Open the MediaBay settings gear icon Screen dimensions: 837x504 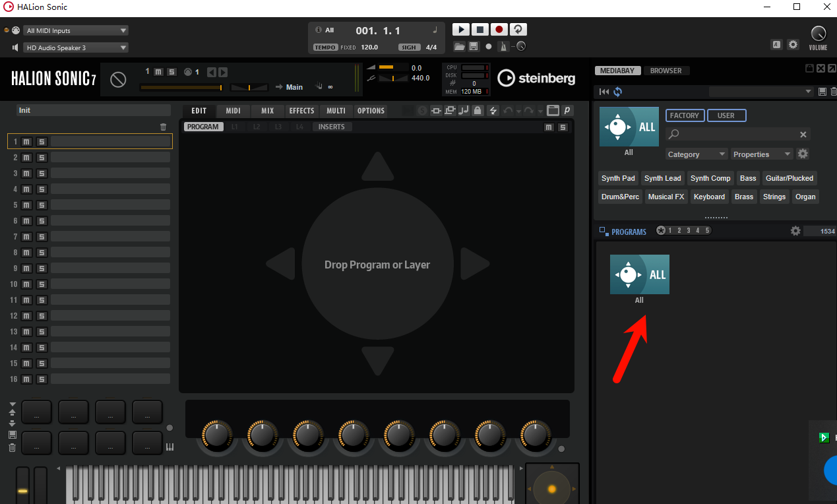[x=803, y=154]
